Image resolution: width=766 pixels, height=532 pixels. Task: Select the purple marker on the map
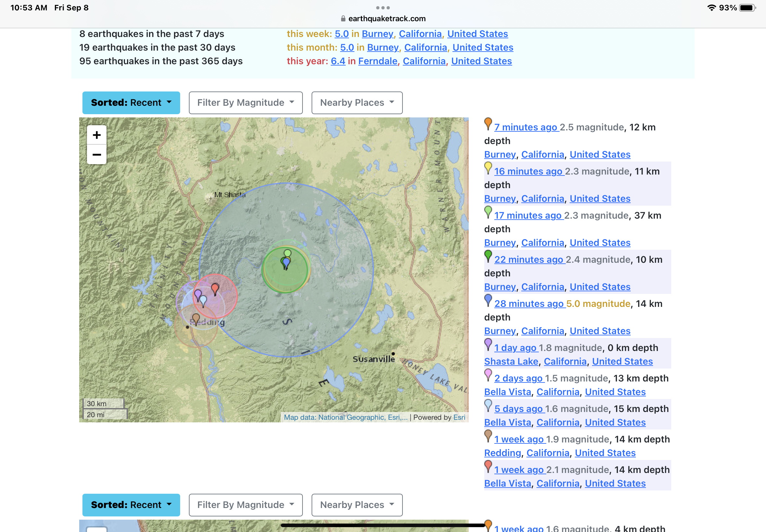pos(198,295)
